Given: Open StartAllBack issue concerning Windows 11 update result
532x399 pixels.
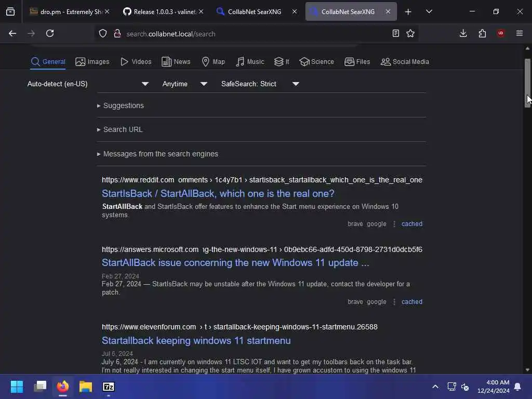Looking at the screenshot, I should pos(235,262).
